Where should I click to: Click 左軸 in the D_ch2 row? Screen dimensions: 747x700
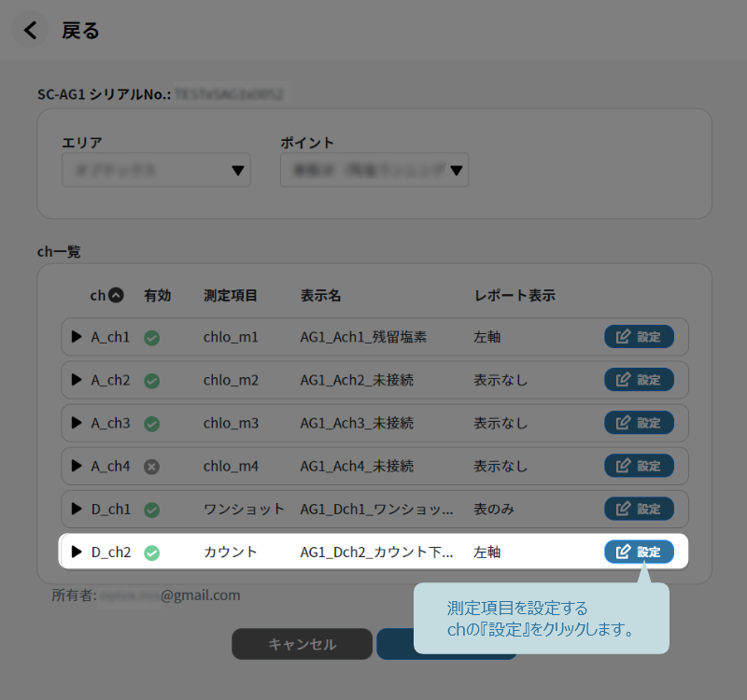(x=486, y=552)
